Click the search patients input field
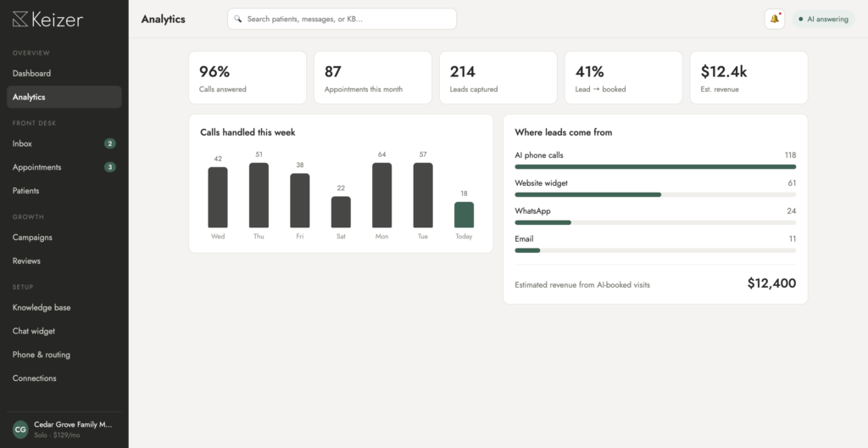The image size is (868, 448). [342, 19]
